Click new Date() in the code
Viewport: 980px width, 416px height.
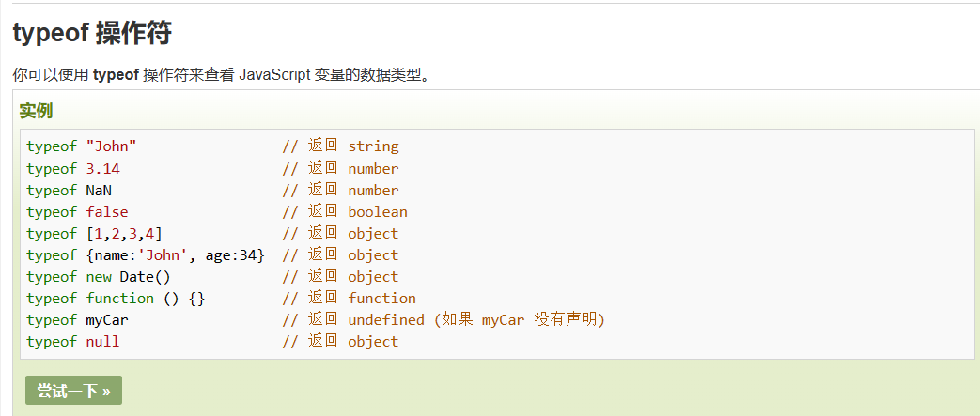pyautogui.click(x=128, y=277)
